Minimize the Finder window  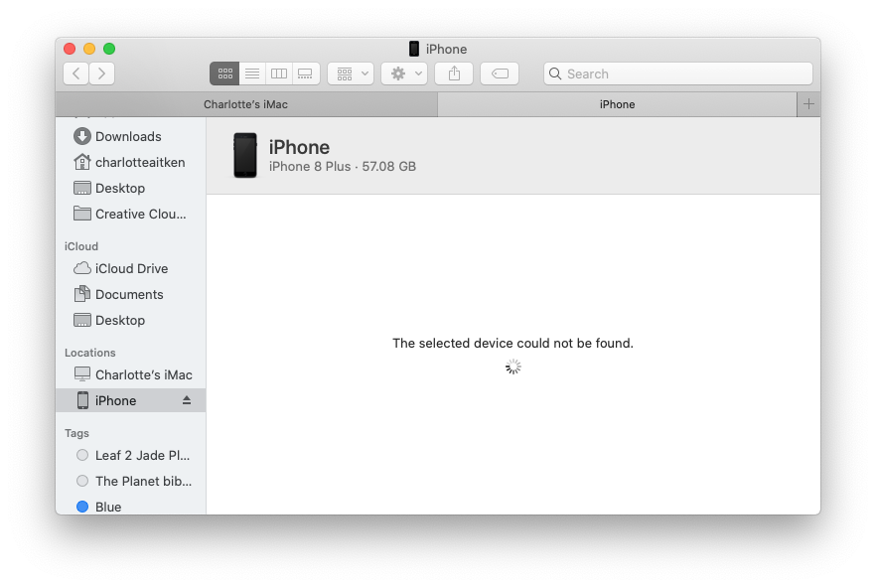pos(89,49)
